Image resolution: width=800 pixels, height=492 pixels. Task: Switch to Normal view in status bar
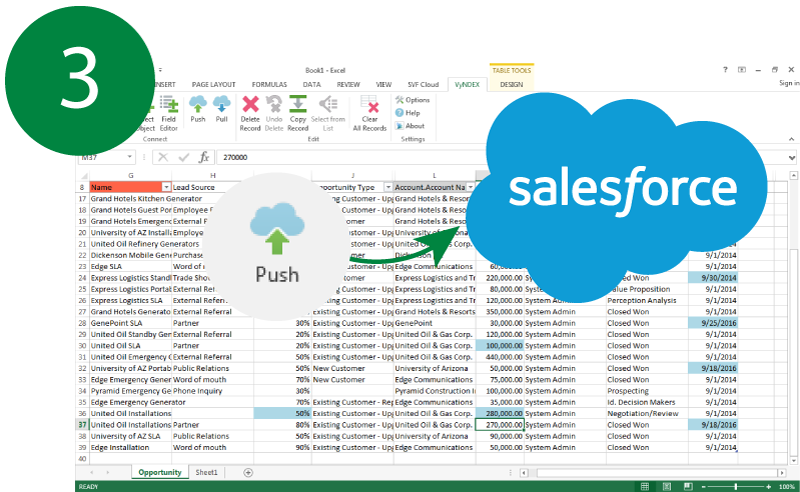click(645, 486)
